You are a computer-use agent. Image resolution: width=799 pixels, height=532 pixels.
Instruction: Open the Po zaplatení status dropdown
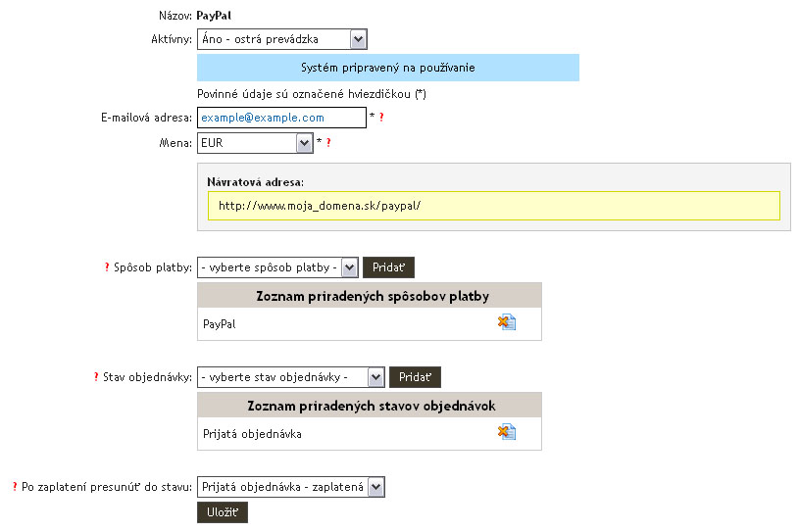pos(291,487)
